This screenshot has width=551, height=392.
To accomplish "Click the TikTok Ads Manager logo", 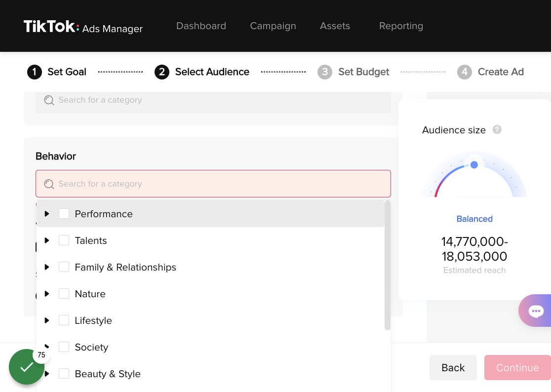I will click(83, 27).
